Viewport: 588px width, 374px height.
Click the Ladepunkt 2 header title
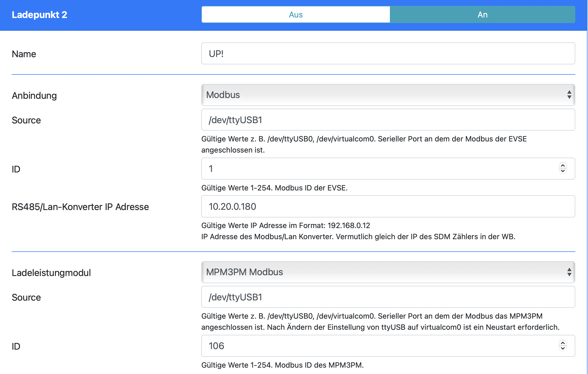coord(39,15)
